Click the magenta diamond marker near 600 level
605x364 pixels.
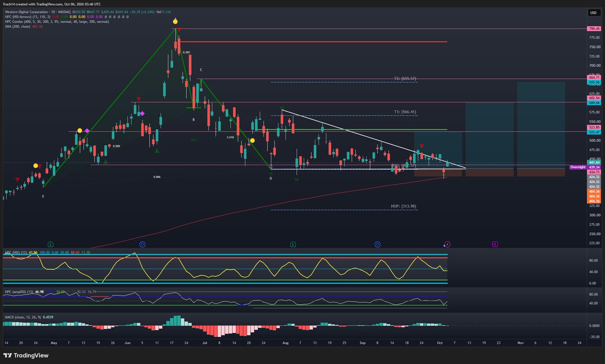tap(142, 113)
